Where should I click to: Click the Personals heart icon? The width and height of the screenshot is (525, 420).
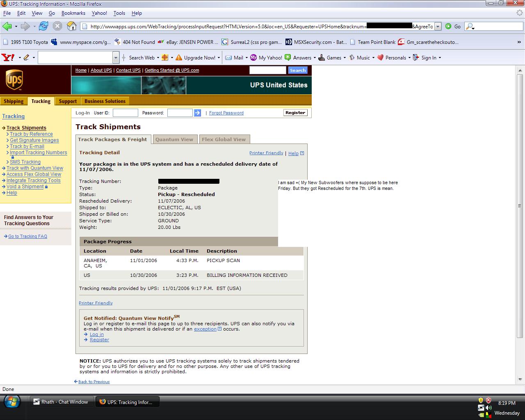pyautogui.click(x=380, y=57)
